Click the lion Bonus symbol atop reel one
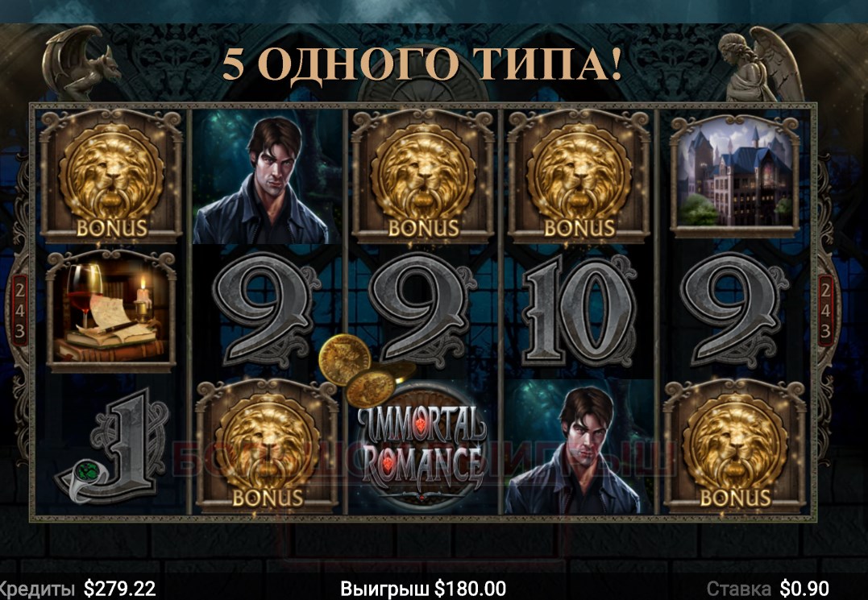 click(x=111, y=176)
